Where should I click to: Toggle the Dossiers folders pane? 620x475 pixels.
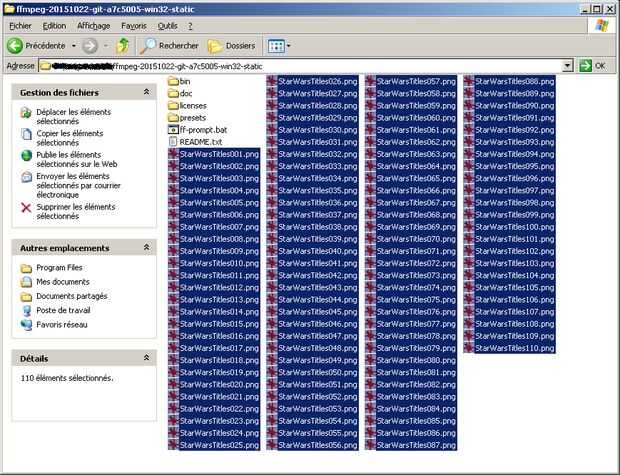[231, 46]
